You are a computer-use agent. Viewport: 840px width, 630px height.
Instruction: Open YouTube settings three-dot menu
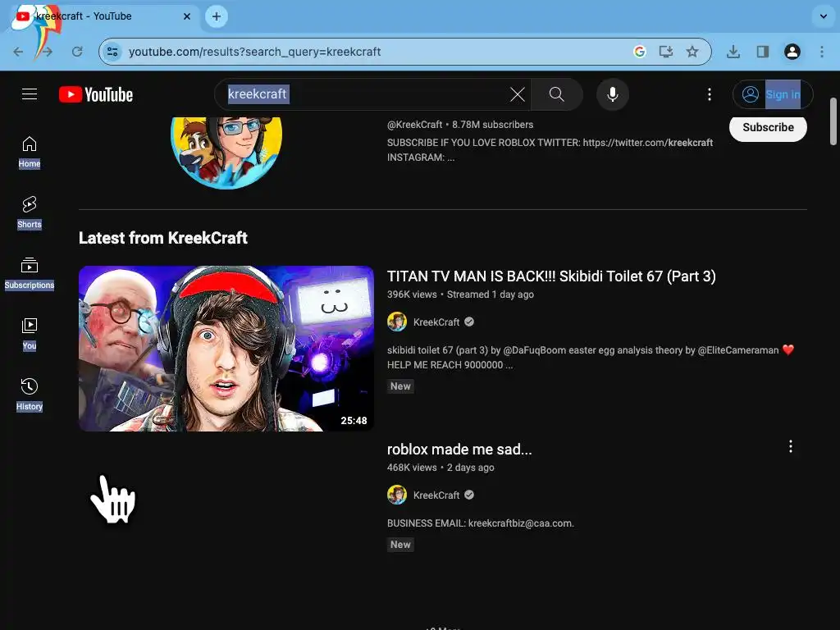tap(710, 94)
